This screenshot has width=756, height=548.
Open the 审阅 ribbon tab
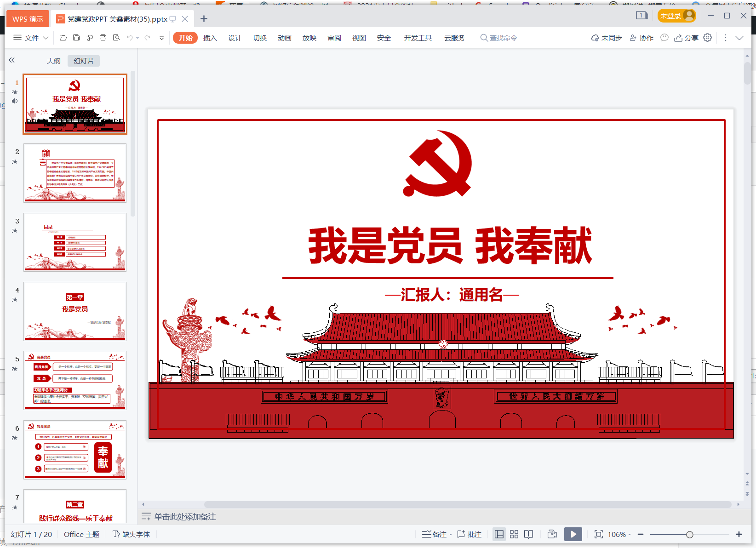[x=334, y=38]
